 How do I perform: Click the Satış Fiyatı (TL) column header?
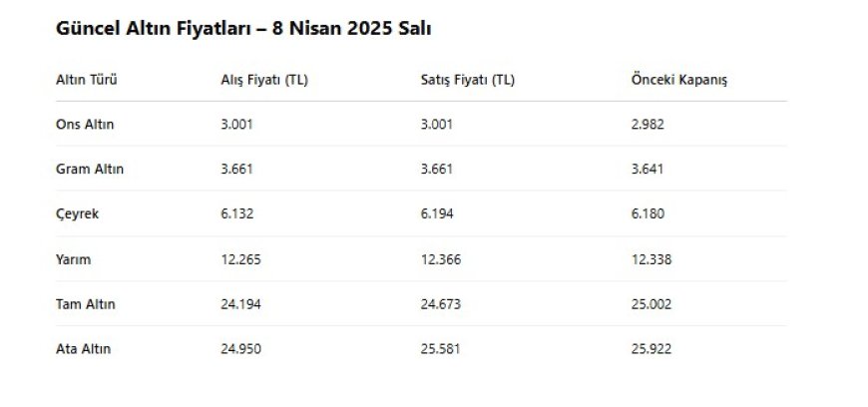[468, 80]
